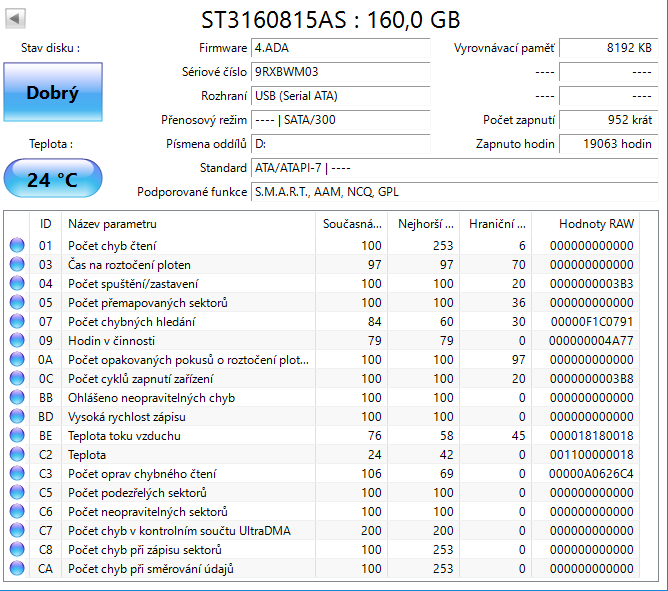Screen dimensions: 668x591
Task: Click the Vyrovnávací paměť field 8192 KB
Action: pyautogui.click(x=608, y=48)
